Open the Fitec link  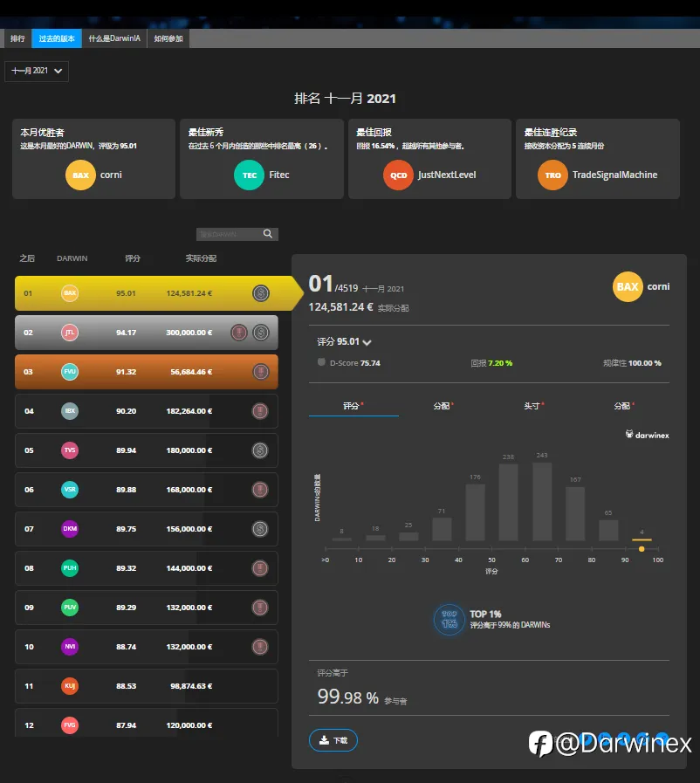[x=279, y=175]
